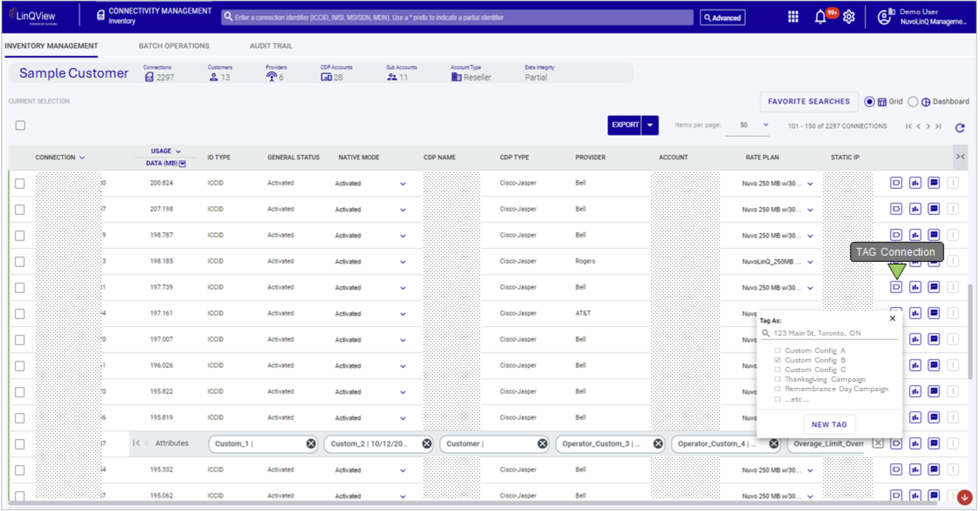Select the Dashboard view radio button
The height and width of the screenshot is (511, 980).
click(x=913, y=102)
